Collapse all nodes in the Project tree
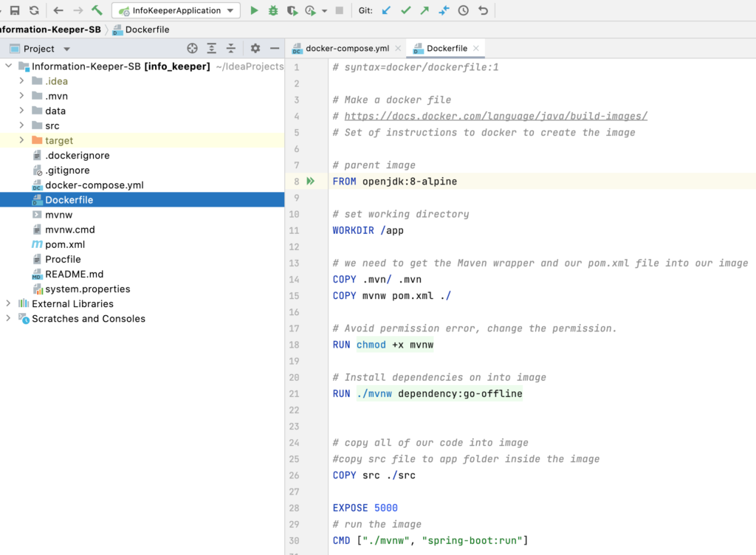This screenshot has width=756, height=555. [231, 47]
